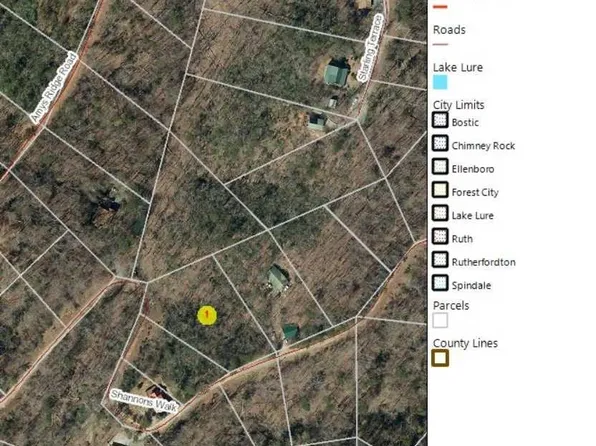Click the Bostic city limits legend icon
596x446 pixels.
pyautogui.click(x=440, y=121)
